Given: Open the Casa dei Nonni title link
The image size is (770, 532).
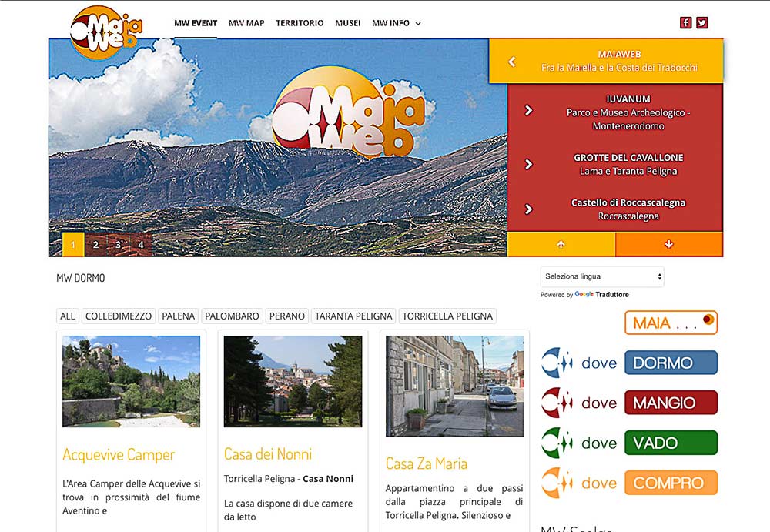Looking at the screenshot, I should 268,454.
